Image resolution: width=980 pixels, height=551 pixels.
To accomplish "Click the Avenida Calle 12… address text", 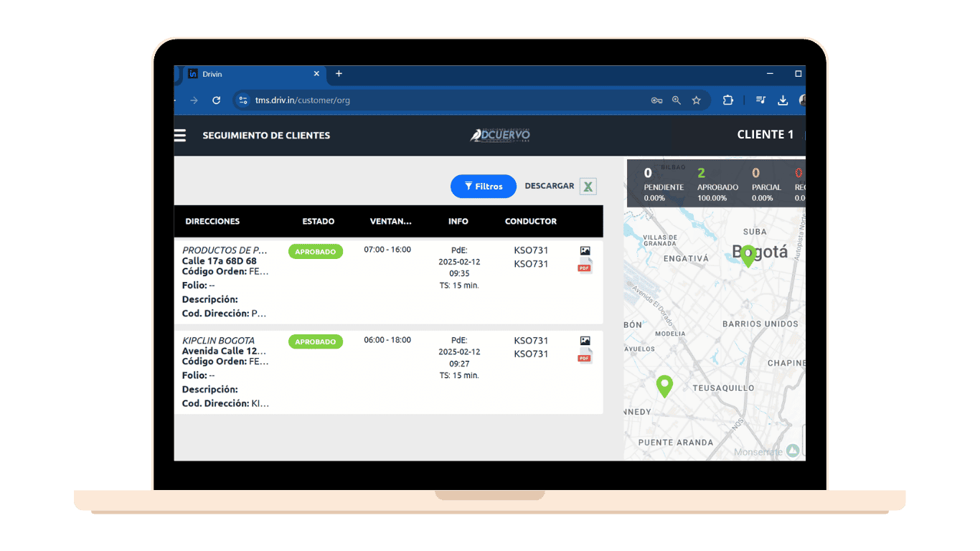I will coord(225,351).
